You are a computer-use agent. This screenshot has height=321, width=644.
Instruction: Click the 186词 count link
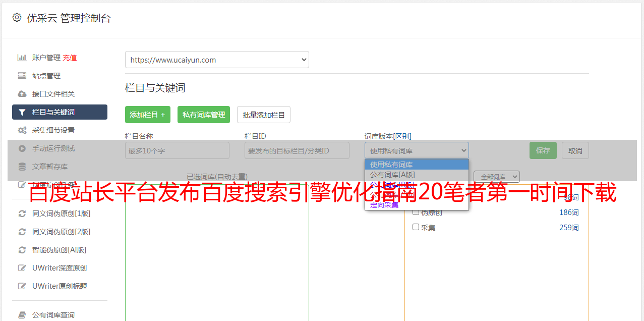click(x=569, y=212)
